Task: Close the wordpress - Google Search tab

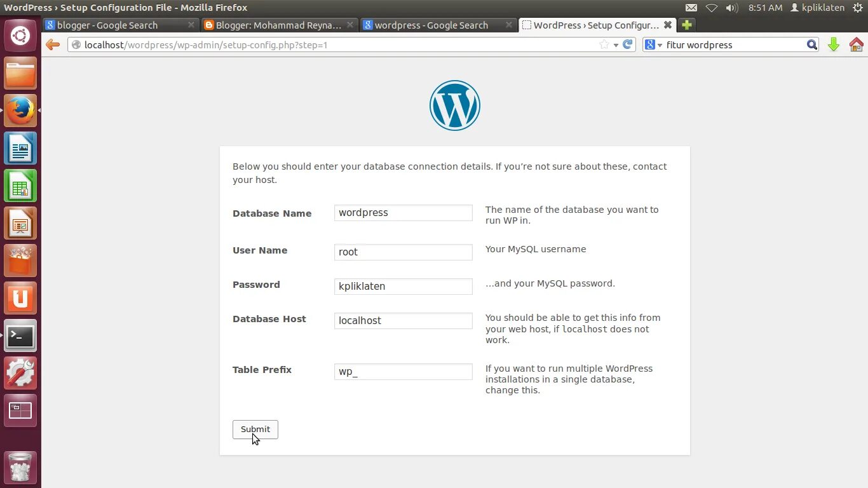Action: (x=508, y=25)
